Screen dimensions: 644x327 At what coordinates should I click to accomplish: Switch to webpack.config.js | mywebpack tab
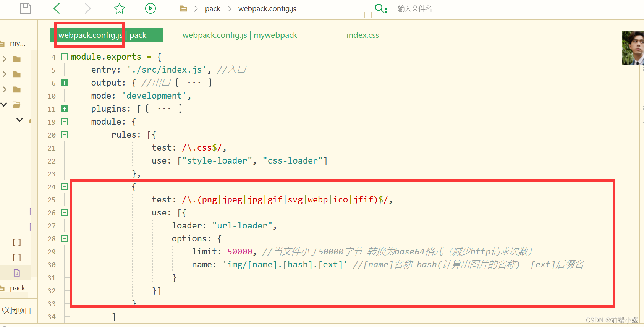pyautogui.click(x=240, y=35)
